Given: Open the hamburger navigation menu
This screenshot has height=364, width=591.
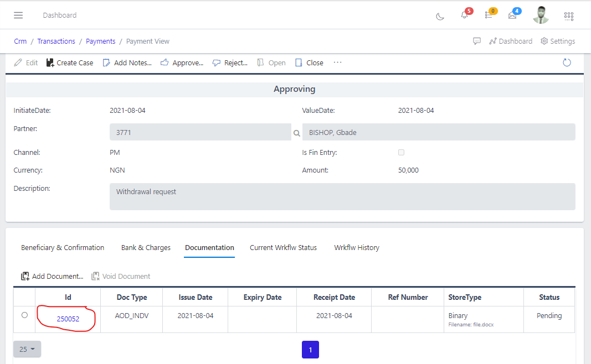Looking at the screenshot, I should click(x=18, y=15).
